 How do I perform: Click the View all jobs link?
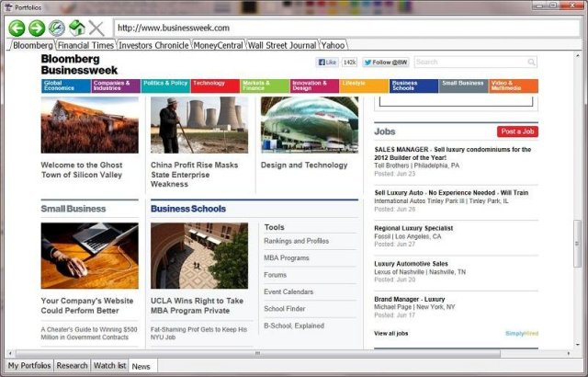pyautogui.click(x=391, y=334)
